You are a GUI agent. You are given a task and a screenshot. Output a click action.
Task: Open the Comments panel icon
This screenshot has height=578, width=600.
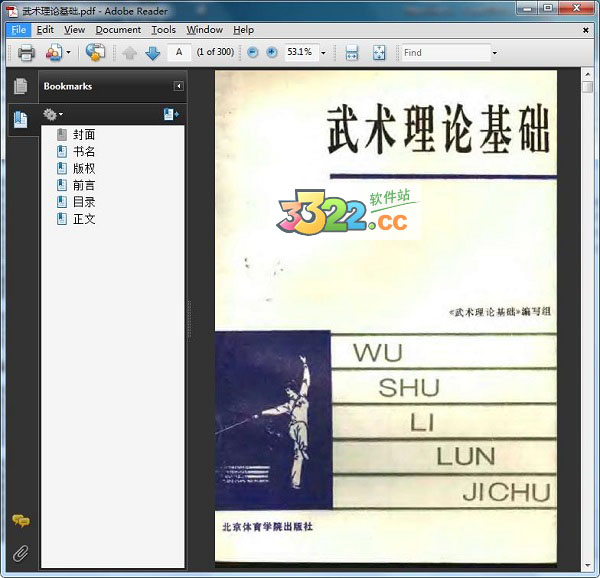click(21, 521)
